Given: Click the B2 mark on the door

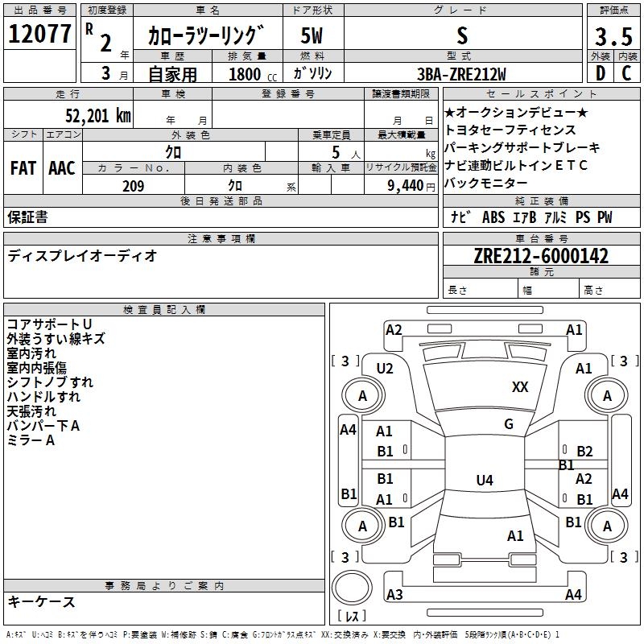Looking at the screenshot, I should click(x=584, y=452).
